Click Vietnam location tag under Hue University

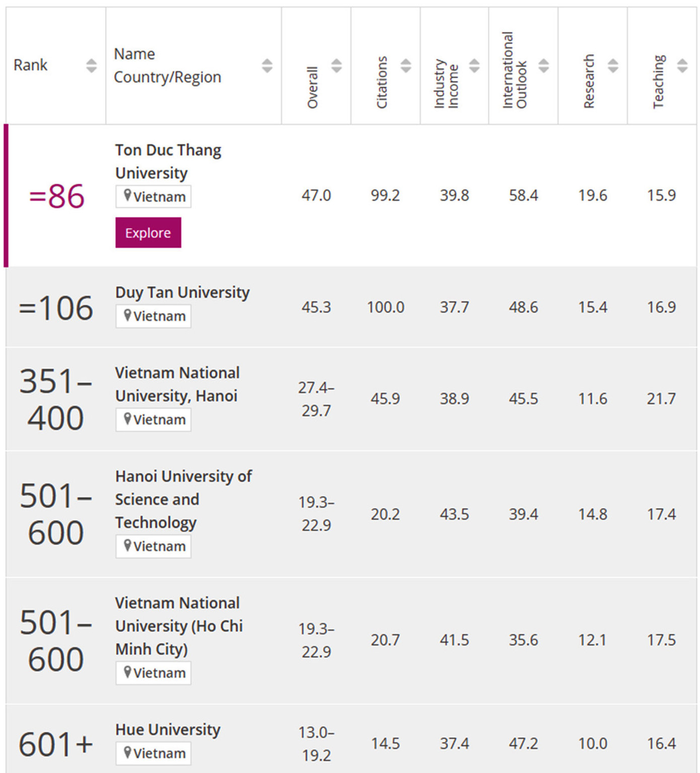click(x=154, y=753)
